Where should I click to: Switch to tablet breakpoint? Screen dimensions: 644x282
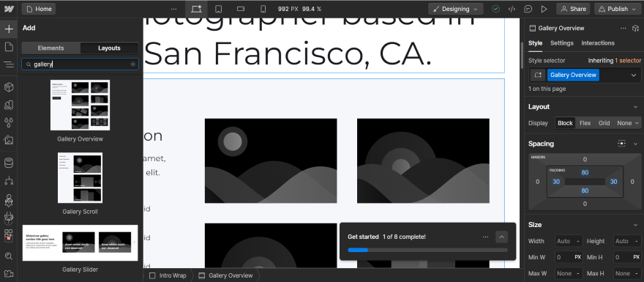[x=219, y=9]
